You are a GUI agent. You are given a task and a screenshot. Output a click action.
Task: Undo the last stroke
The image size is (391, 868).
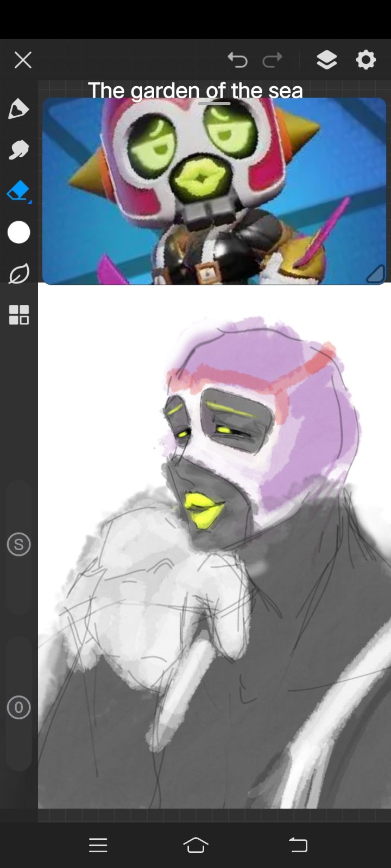[x=237, y=60]
